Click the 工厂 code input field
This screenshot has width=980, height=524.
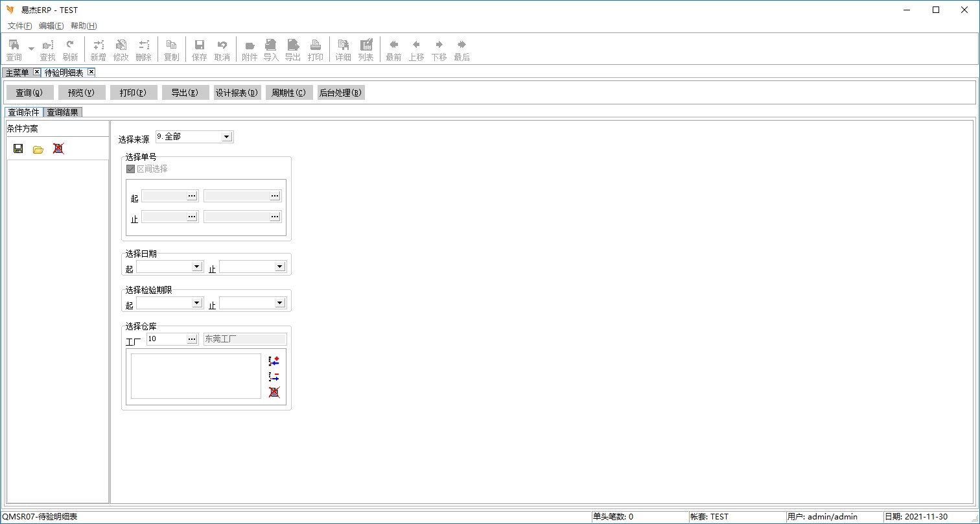coord(167,339)
